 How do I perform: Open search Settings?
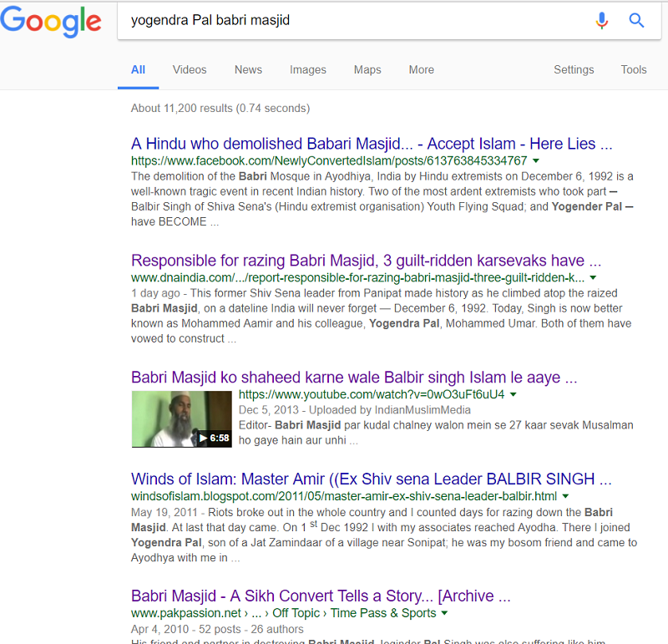(574, 69)
